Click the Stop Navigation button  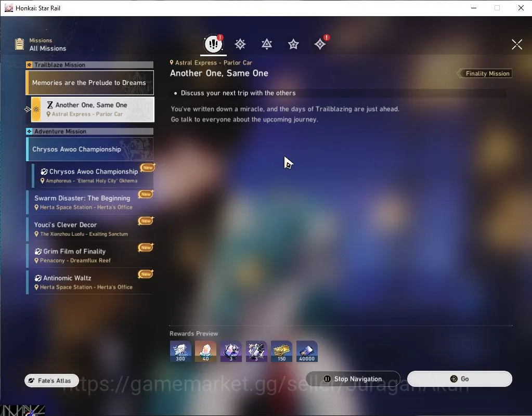click(353, 379)
